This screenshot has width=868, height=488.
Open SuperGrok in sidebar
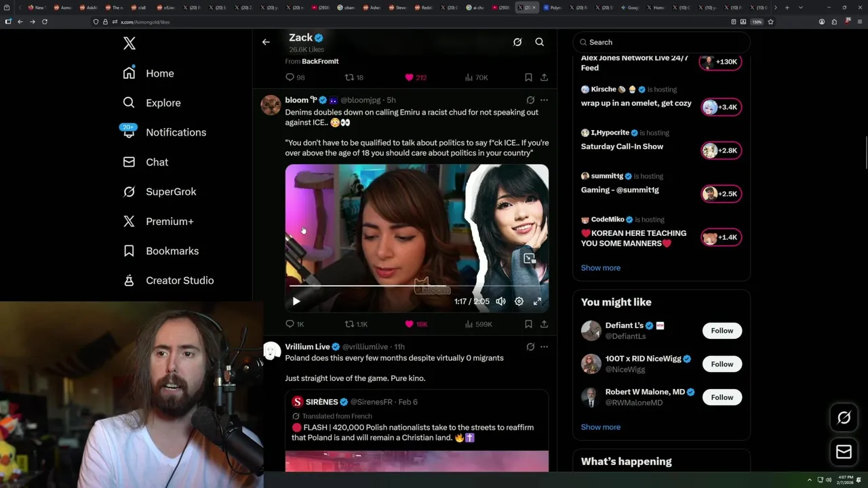[x=159, y=192]
